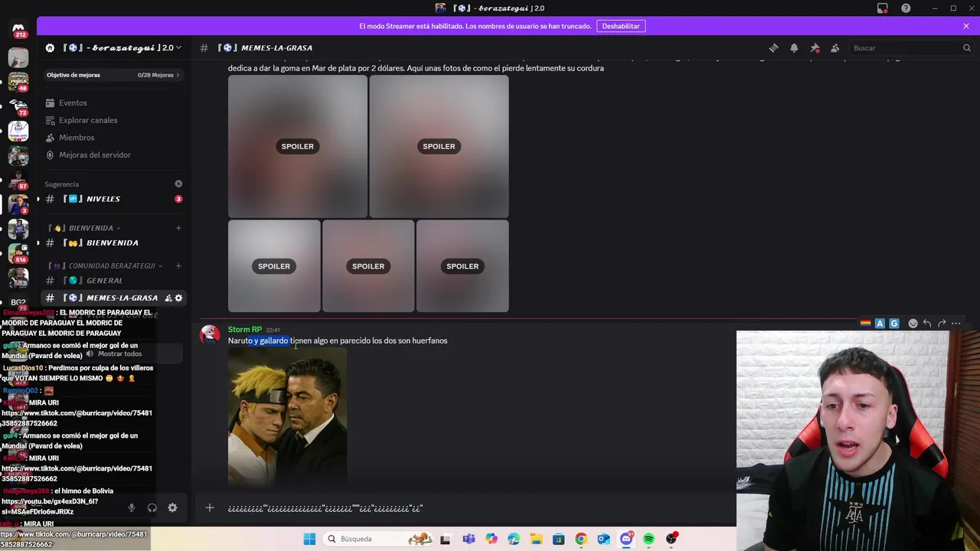Deafen with the headphones icon
The image size is (980, 551).
click(x=152, y=507)
